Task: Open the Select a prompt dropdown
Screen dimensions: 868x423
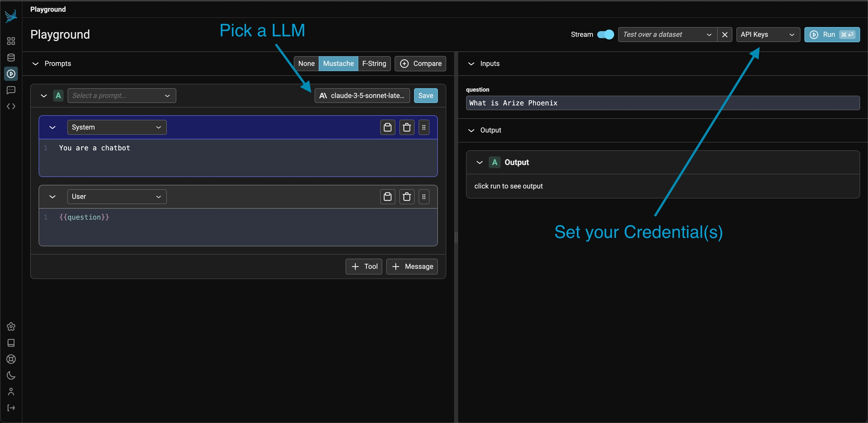Action: (121, 96)
